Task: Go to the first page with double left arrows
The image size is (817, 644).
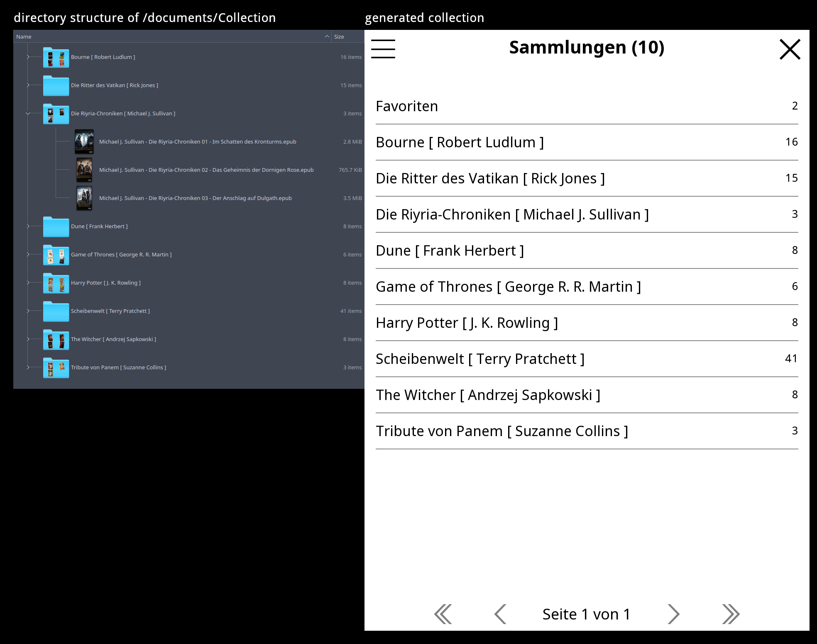Action: [443, 614]
